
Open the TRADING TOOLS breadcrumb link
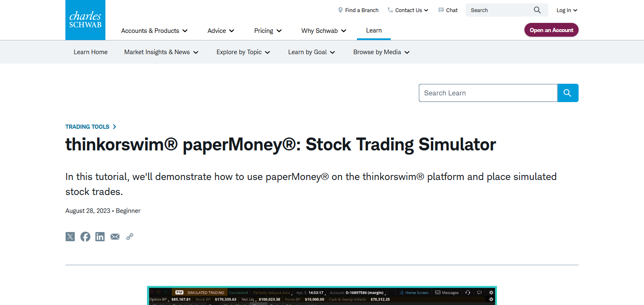point(90,127)
